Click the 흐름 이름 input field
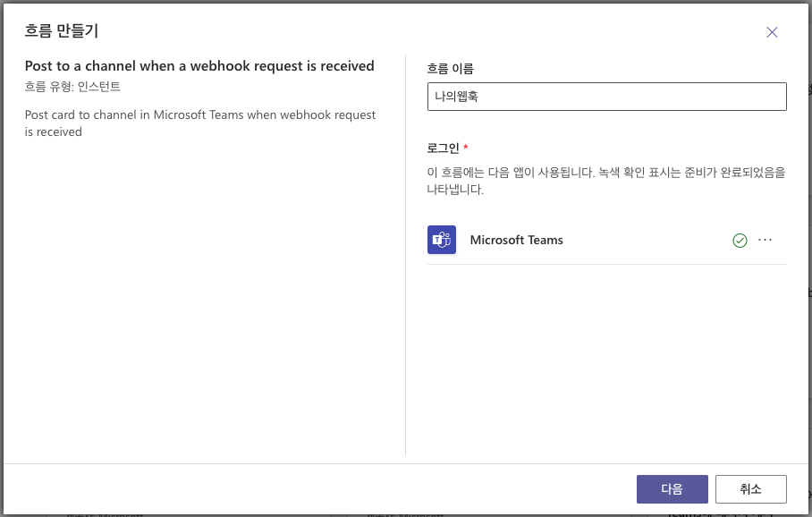 pos(606,97)
